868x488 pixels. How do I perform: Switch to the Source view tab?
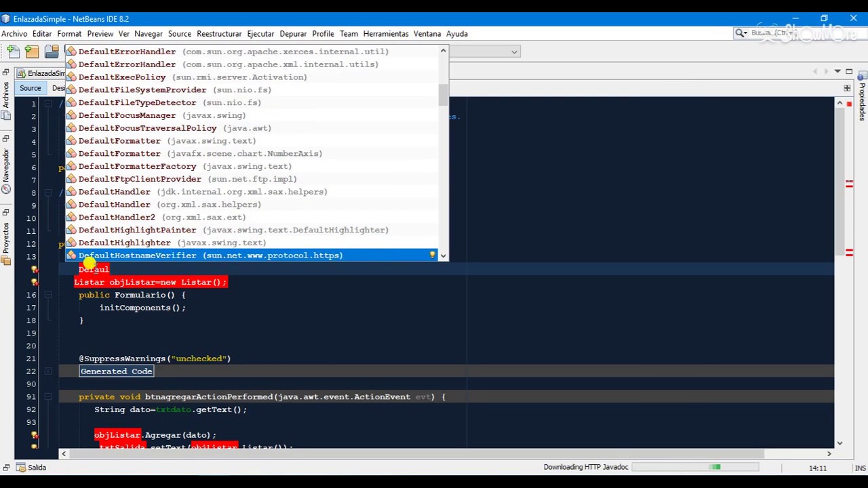click(x=30, y=88)
